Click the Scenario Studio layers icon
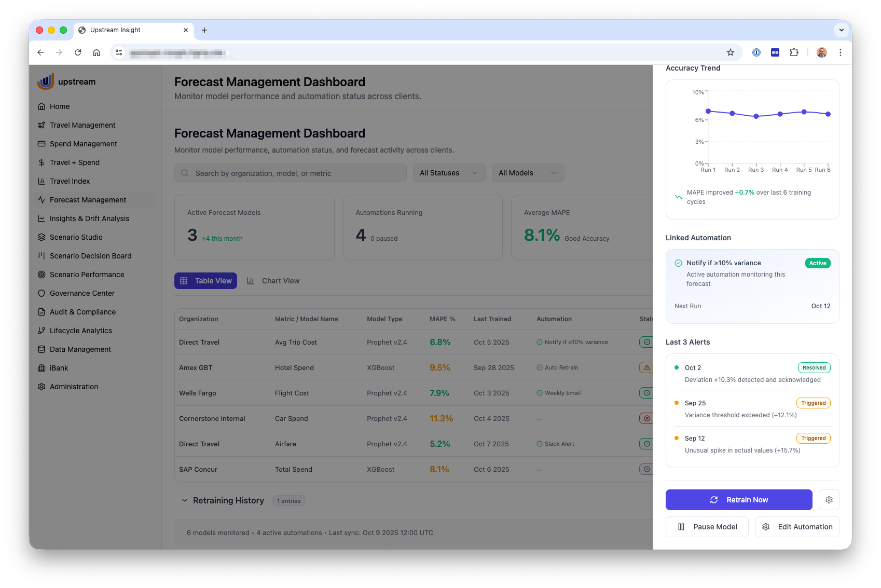881x588 pixels. pyautogui.click(x=42, y=237)
